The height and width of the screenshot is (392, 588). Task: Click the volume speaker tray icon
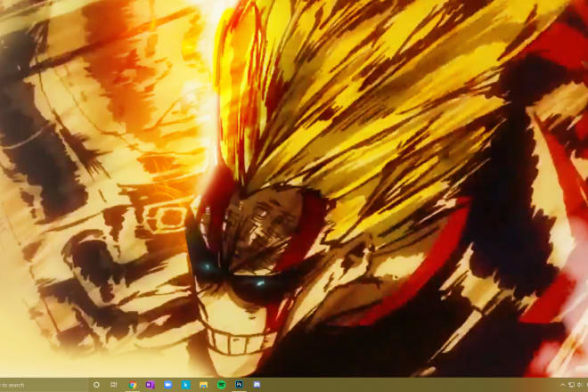(x=580, y=385)
